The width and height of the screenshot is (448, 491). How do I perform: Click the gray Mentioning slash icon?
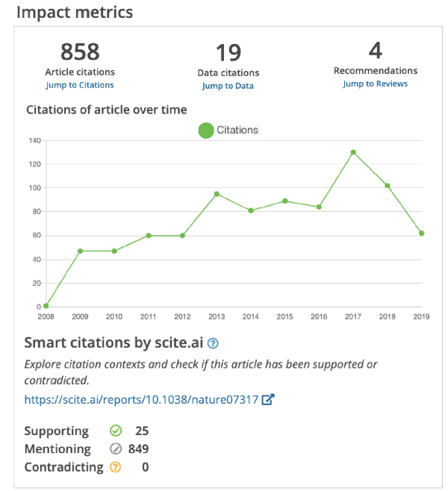115,449
